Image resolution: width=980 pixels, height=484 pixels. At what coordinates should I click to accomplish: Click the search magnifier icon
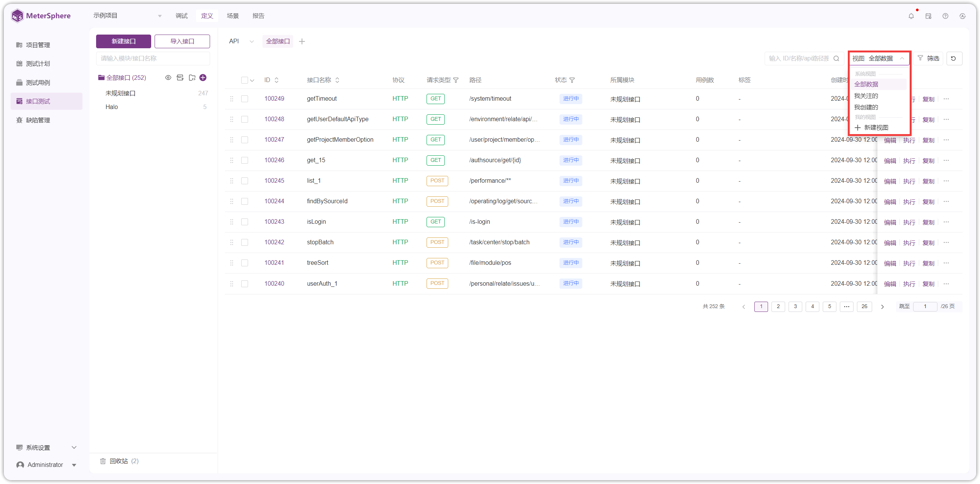[836, 58]
